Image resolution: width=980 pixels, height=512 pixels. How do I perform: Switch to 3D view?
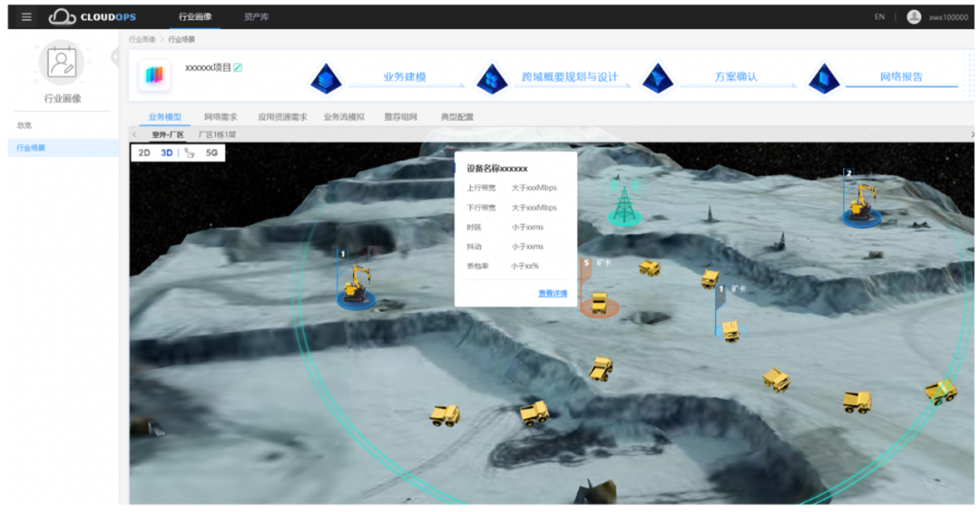pos(166,153)
